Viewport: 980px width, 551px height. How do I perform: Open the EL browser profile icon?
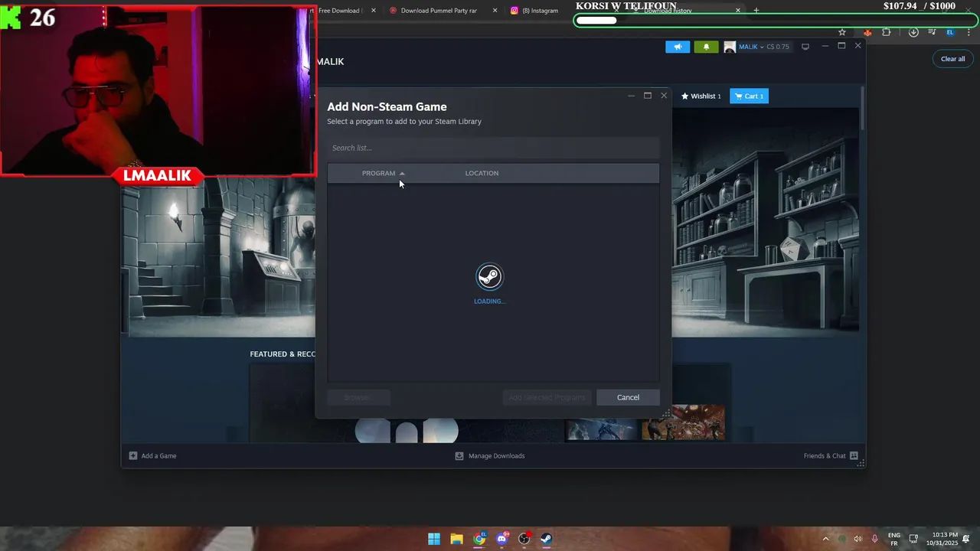pos(950,32)
